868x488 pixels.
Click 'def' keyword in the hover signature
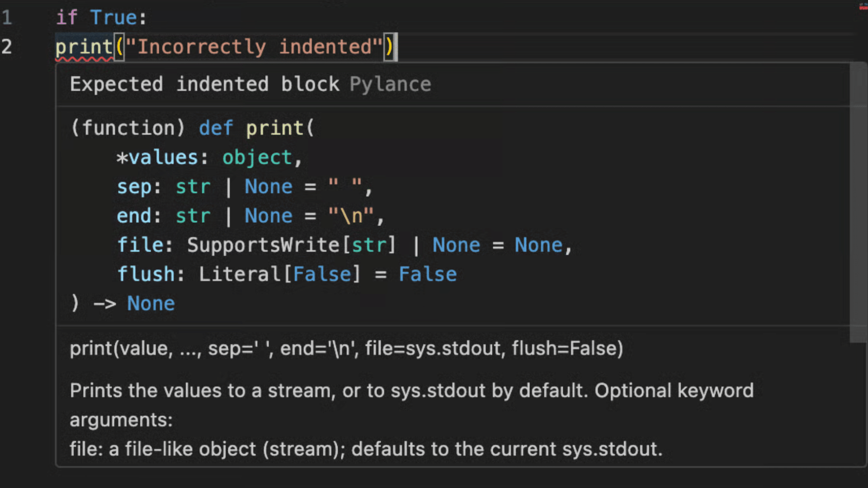[216, 128]
